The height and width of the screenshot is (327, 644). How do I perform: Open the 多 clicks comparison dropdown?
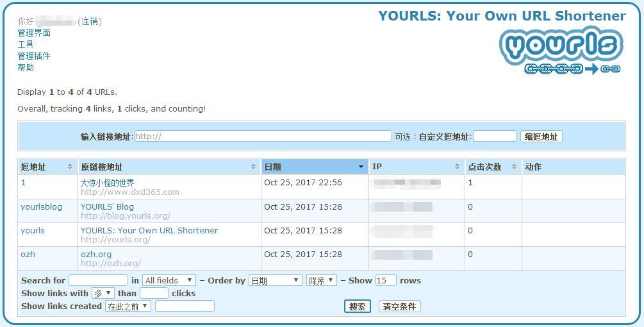tap(103, 293)
